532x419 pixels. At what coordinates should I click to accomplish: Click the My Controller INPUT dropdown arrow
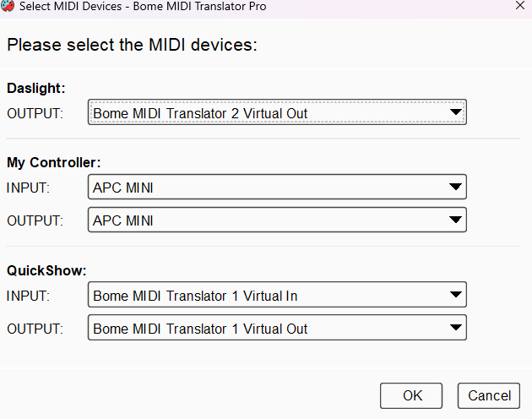[x=456, y=187]
